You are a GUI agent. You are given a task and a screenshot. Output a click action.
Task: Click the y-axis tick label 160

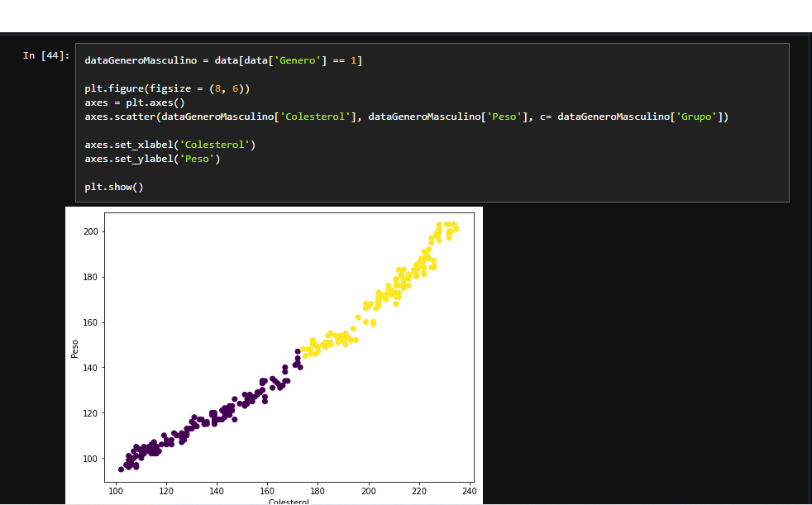click(x=91, y=322)
